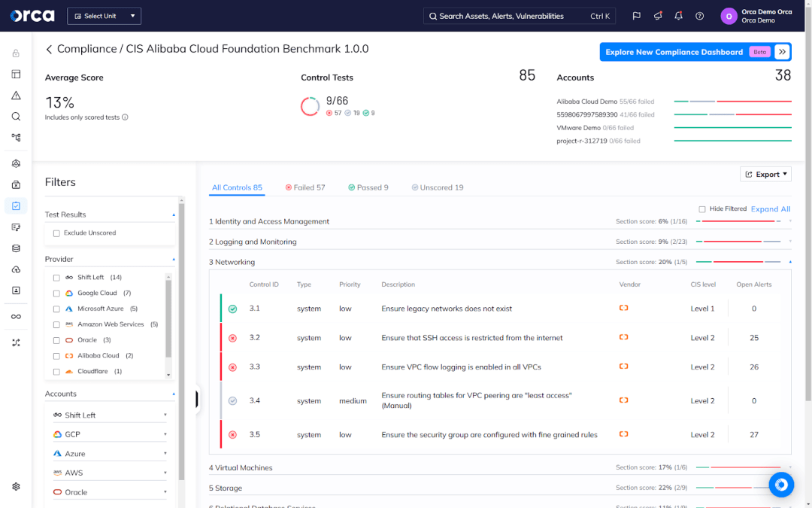812x508 pixels.
Task: Check the Shift Left provider filter
Action: coord(56,278)
